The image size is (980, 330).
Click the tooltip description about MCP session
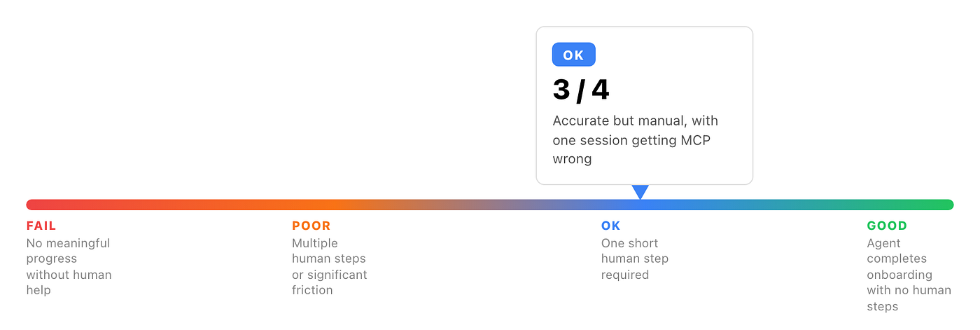tap(636, 140)
